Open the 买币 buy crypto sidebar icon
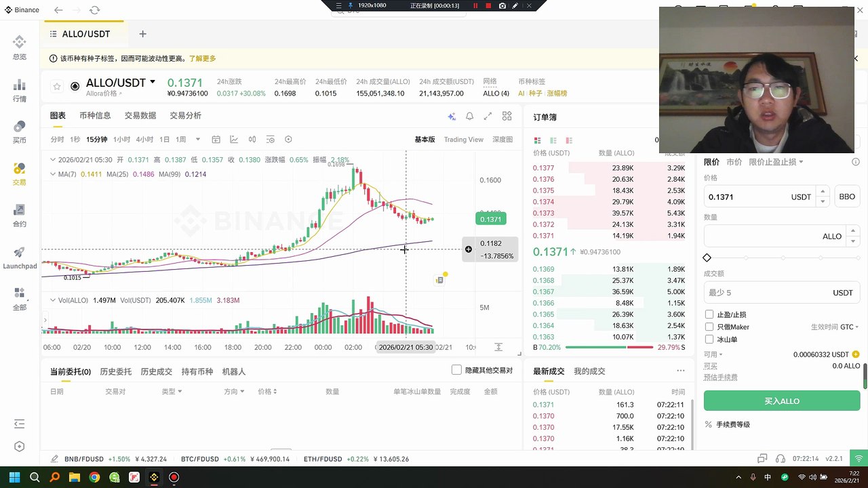 click(x=19, y=127)
